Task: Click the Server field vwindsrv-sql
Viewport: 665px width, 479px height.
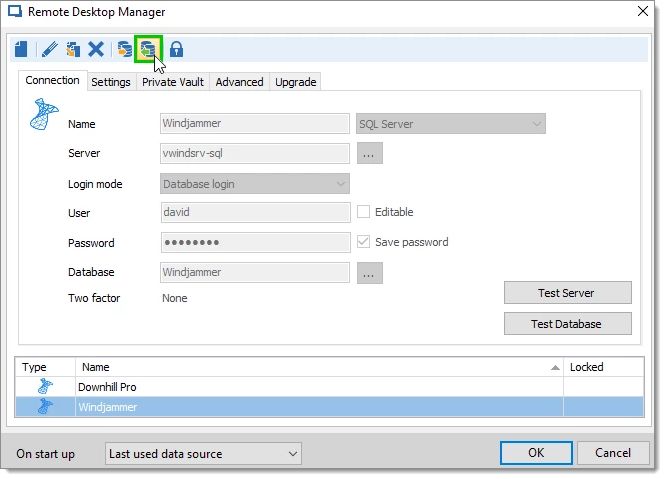Action: point(255,153)
